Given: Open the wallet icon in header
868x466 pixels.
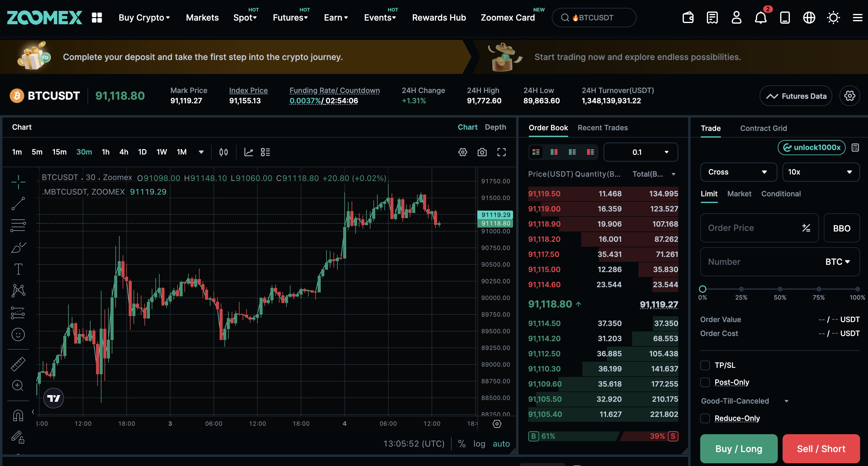Looking at the screenshot, I should [x=688, y=18].
